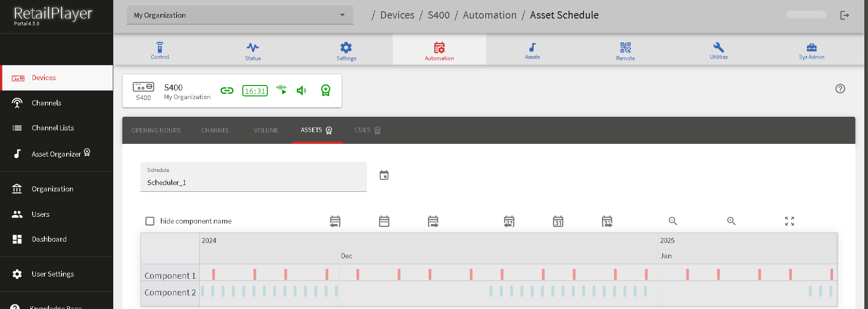Viewport: 868px width, 309px height.
Task: Open the help question mark icon
Action: point(840,89)
